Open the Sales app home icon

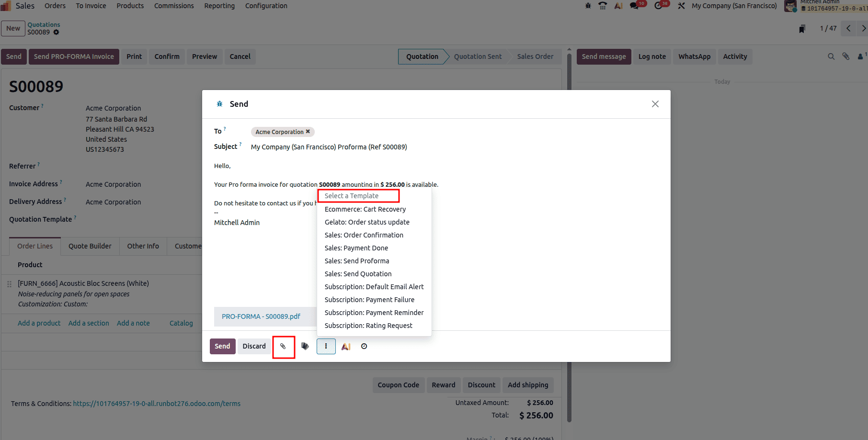6,6
